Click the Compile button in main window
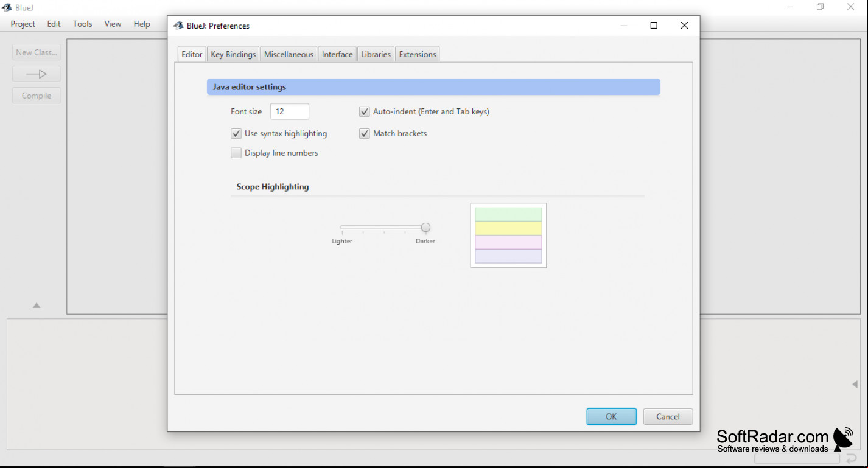The width and height of the screenshot is (868, 468). click(37, 96)
